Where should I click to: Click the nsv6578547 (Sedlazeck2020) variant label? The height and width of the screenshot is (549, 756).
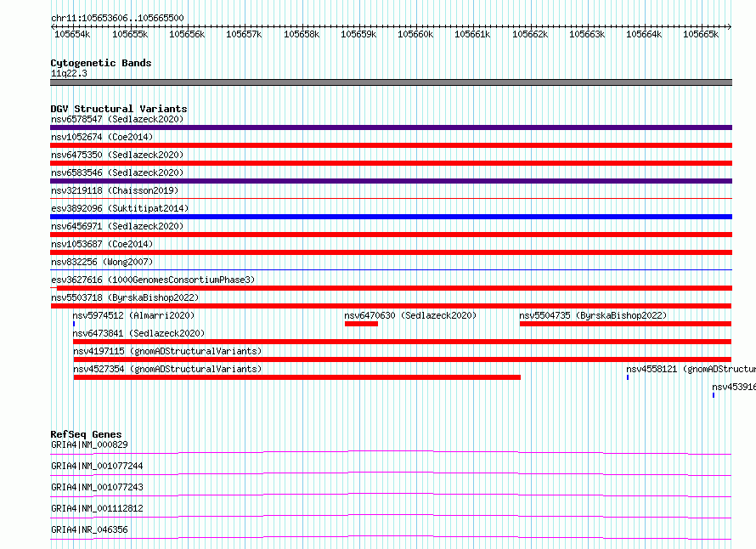117,119
